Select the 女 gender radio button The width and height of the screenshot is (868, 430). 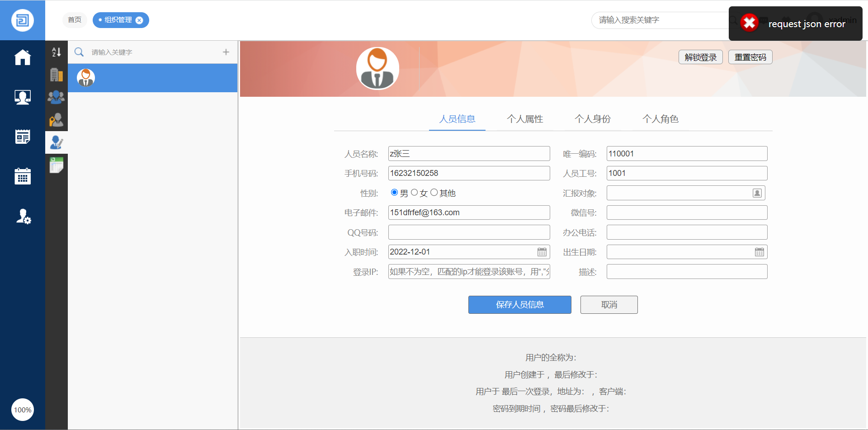point(414,193)
